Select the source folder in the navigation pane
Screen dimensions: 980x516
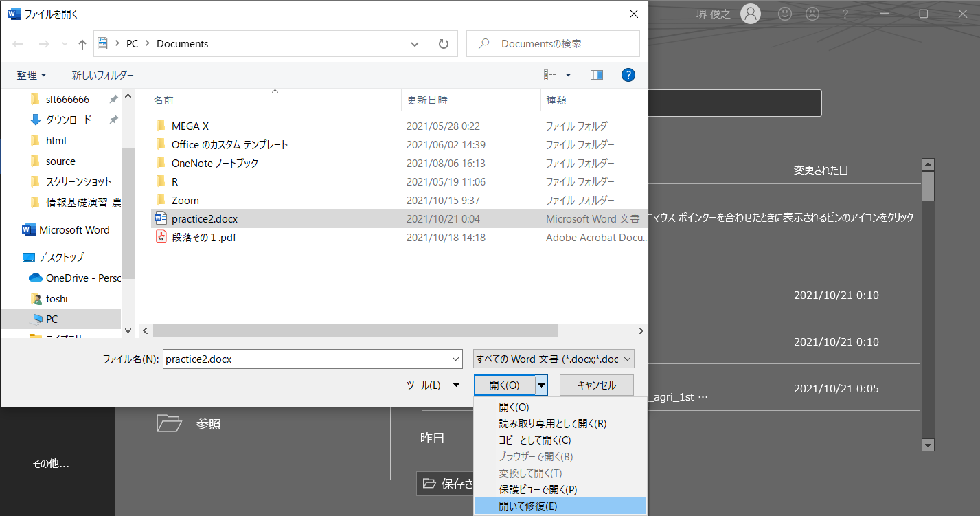60,161
